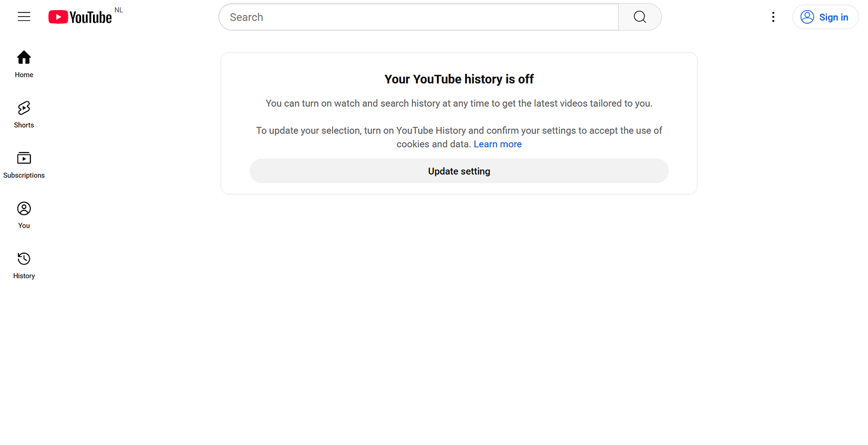
Task: Open the You section in the sidebar
Action: (x=24, y=215)
